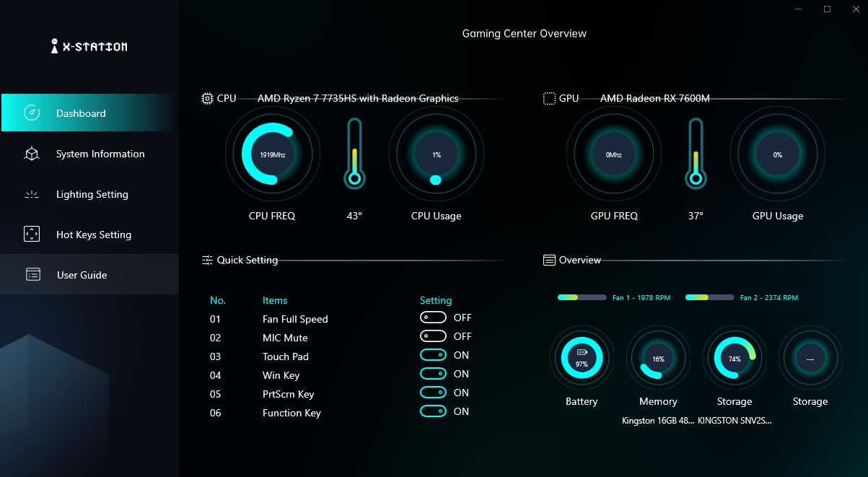Click AMD Ryzen 7 7735HS processor name
Screen dimensions: 868x477
[358, 98]
